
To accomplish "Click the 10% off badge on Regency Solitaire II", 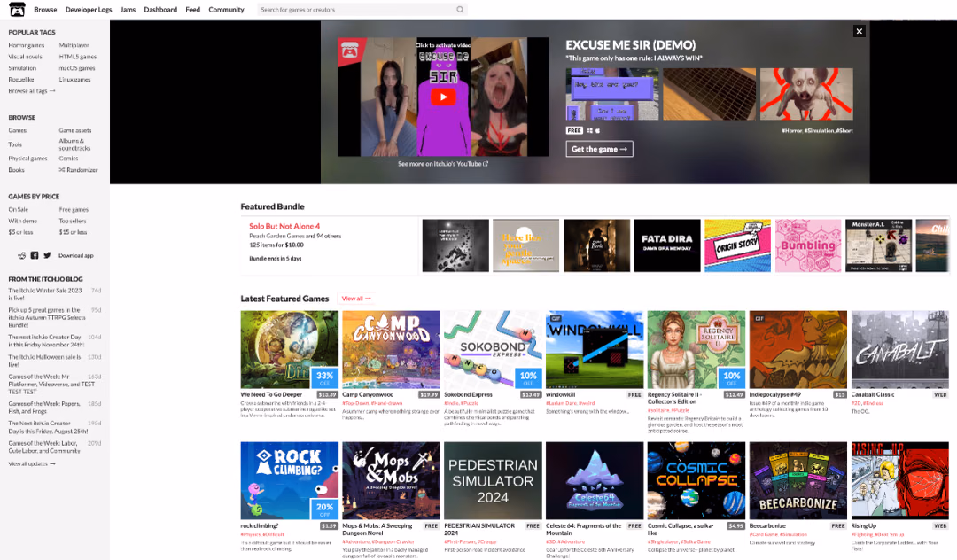I will (x=732, y=378).
